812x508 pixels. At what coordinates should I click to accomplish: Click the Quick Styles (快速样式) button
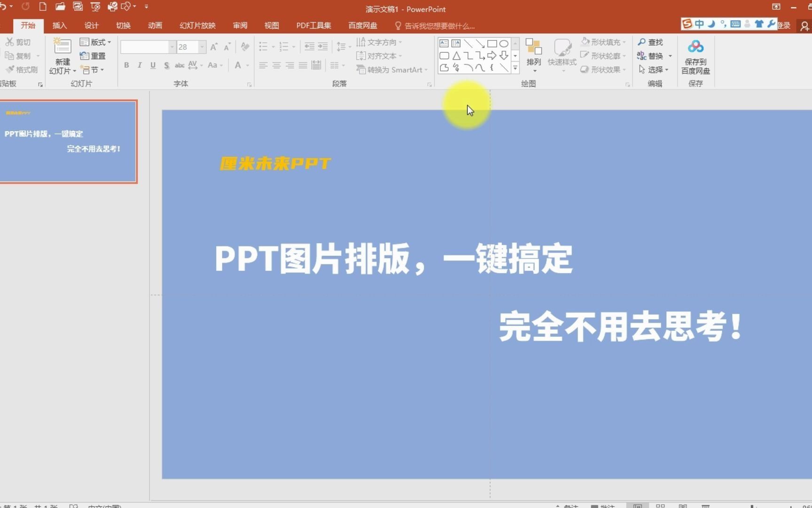[562, 56]
